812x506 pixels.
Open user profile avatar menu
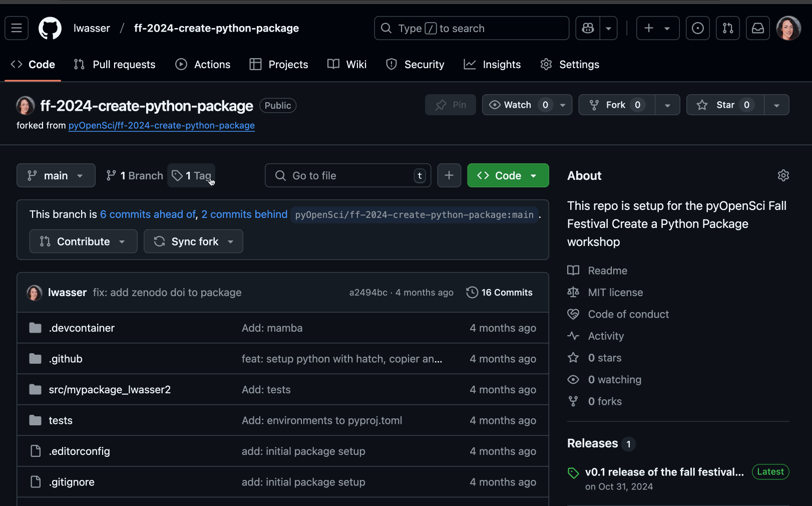click(x=788, y=28)
